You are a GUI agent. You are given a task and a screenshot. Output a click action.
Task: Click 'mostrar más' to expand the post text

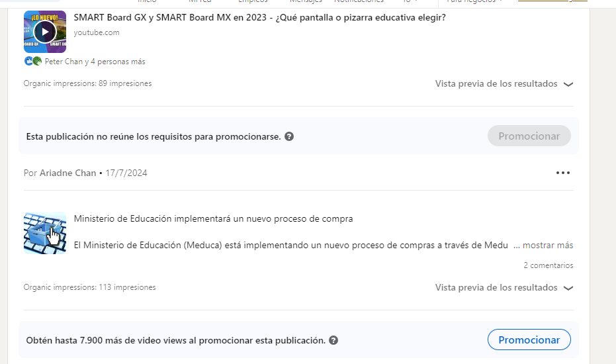(x=548, y=246)
